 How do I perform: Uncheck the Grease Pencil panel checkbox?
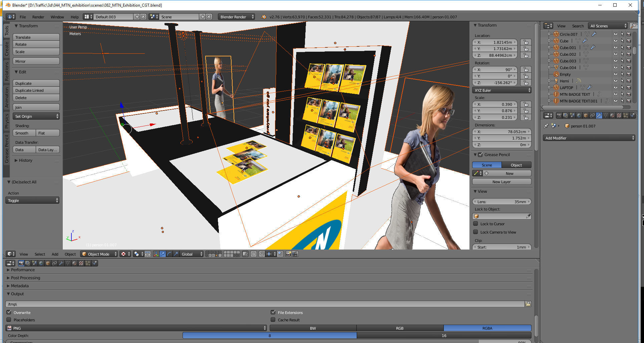[480, 154]
